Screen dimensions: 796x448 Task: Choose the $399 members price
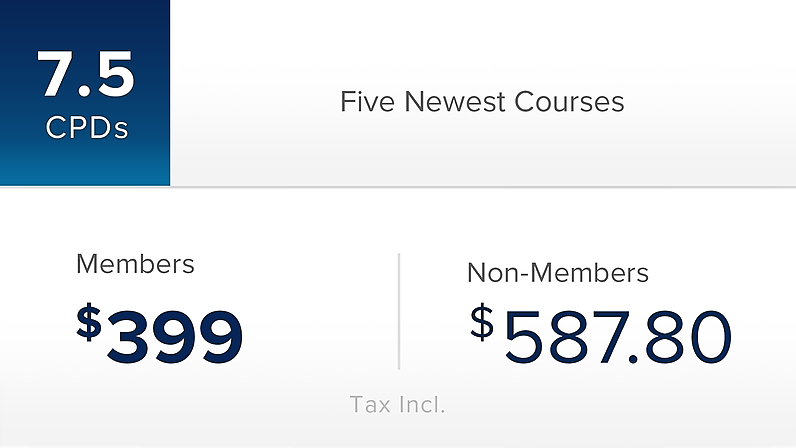pos(159,334)
